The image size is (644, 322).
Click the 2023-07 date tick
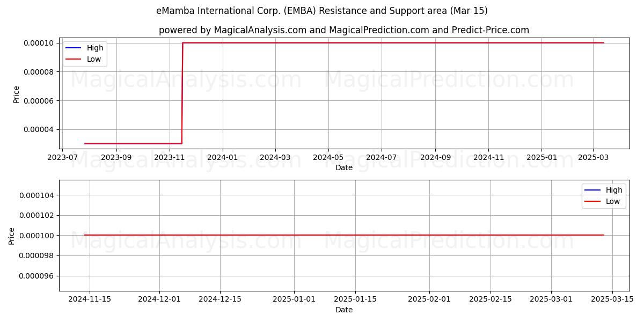(63, 157)
